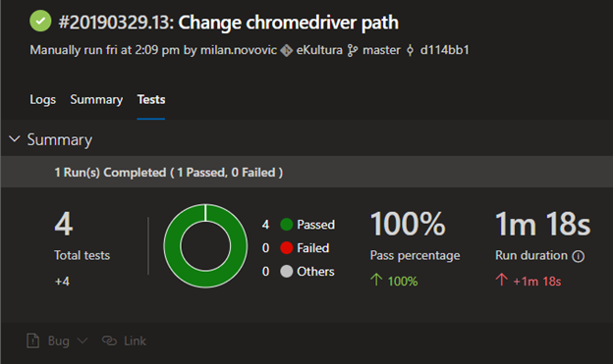The height and width of the screenshot is (364, 613).
Task: Open the Summary tab
Action: tap(96, 100)
